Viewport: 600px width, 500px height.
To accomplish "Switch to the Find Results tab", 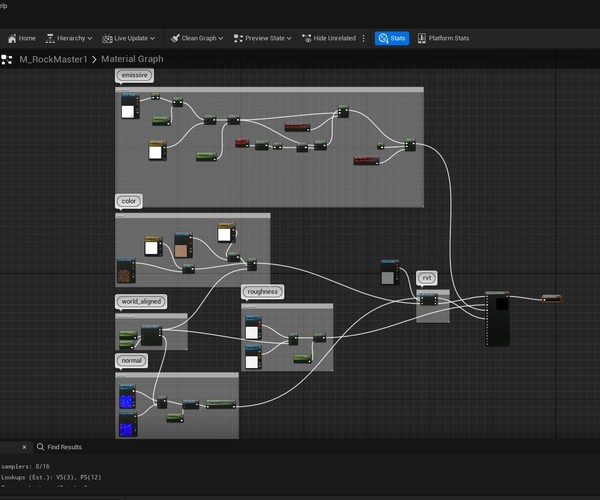I will tap(60, 447).
